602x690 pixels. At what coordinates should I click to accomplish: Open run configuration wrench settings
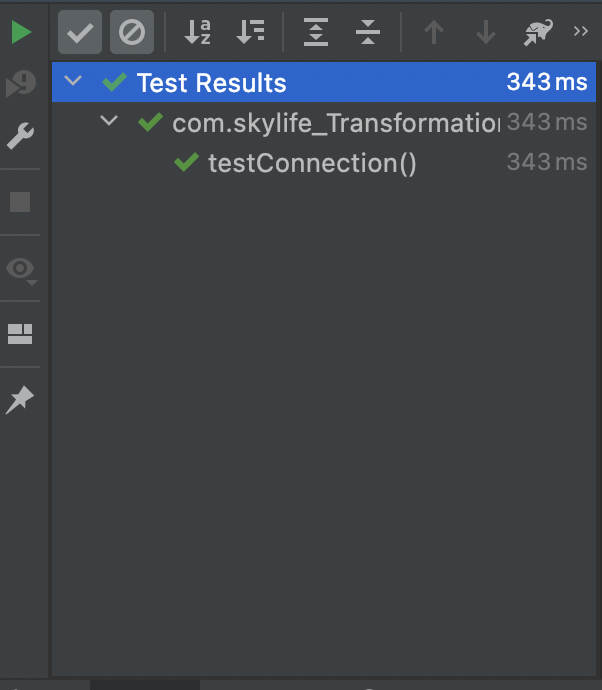(20, 136)
